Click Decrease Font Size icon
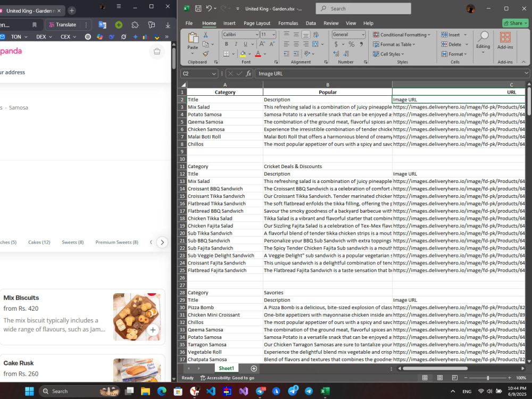 click(272, 44)
